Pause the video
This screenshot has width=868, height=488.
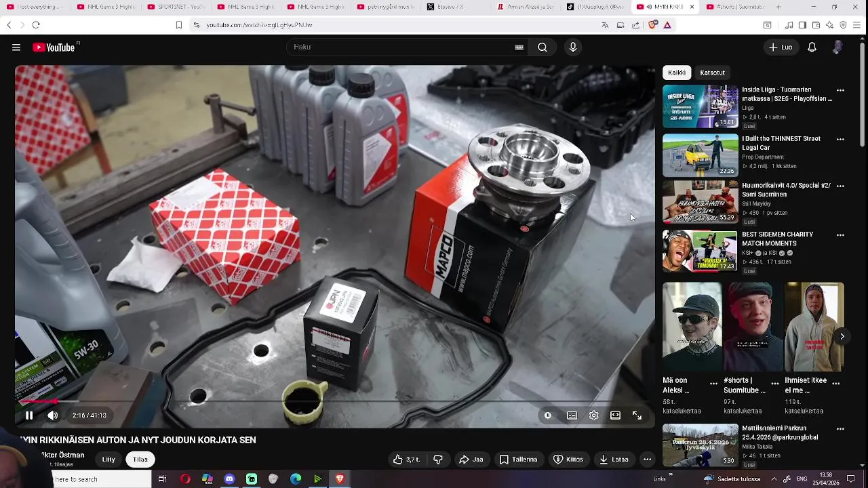(x=29, y=415)
